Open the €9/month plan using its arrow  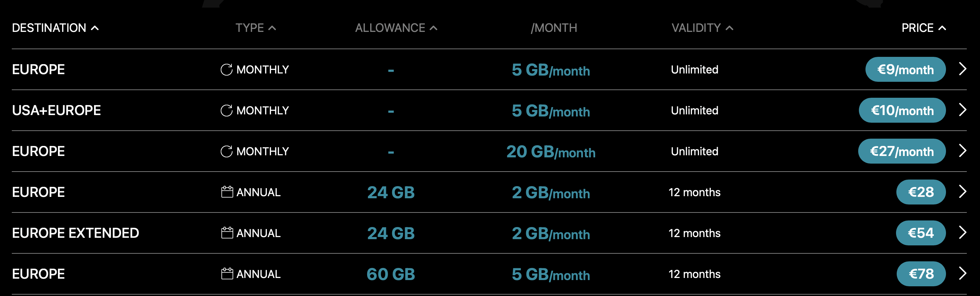pyautogui.click(x=962, y=69)
